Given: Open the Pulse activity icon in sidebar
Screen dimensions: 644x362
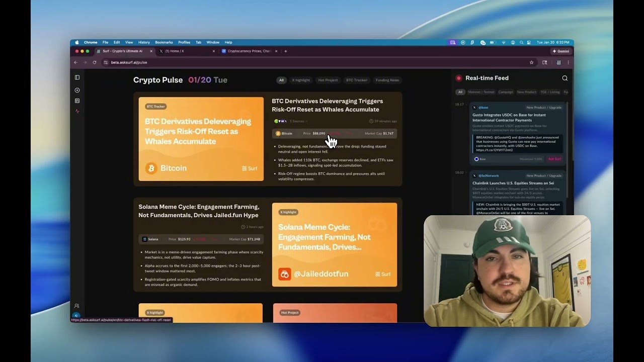Looking at the screenshot, I should pos(77,111).
